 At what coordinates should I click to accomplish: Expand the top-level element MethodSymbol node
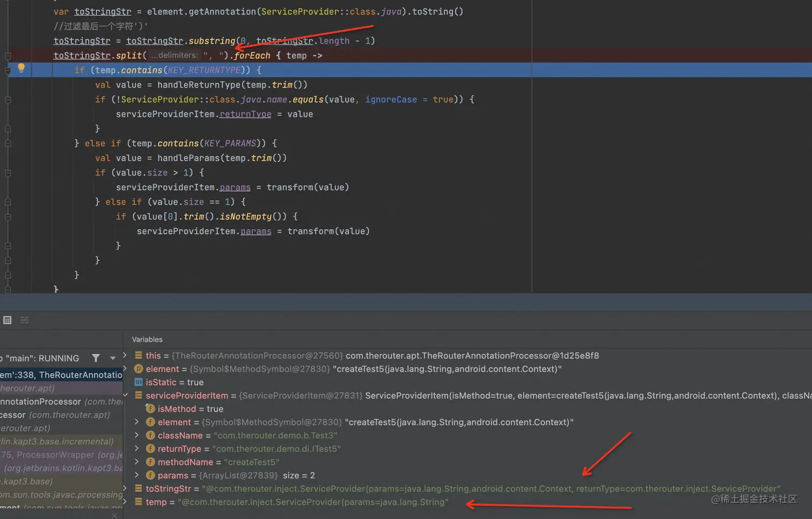pyautogui.click(x=125, y=368)
